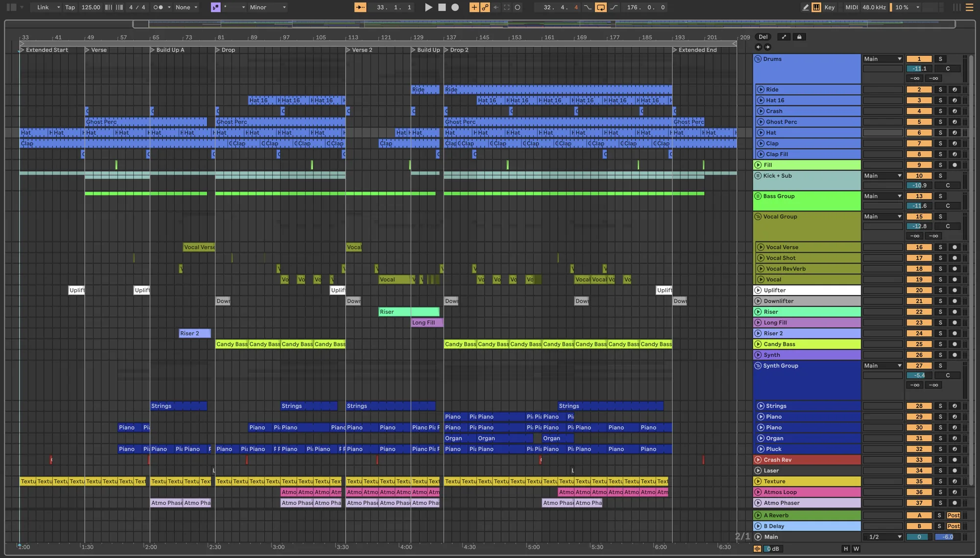Toggle the Automation Arm icon
The image size is (980, 558).
click(485, 7)
